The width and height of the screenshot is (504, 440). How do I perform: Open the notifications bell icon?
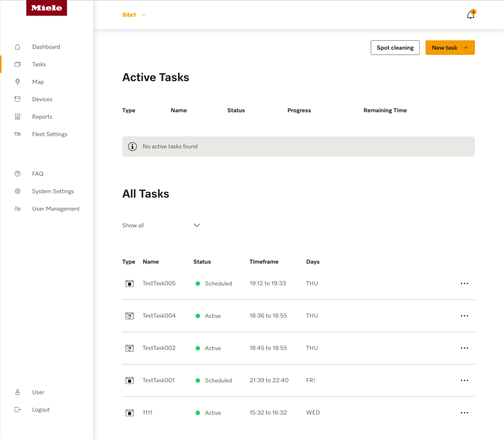point(471,15)
